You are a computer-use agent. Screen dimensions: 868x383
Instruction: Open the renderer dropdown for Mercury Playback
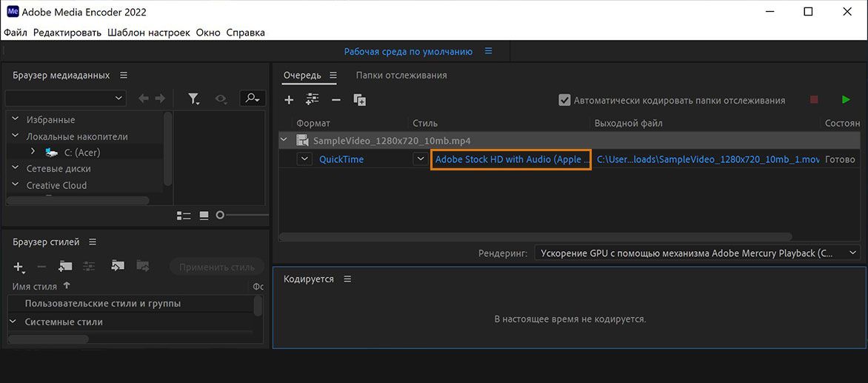(852, 253)
